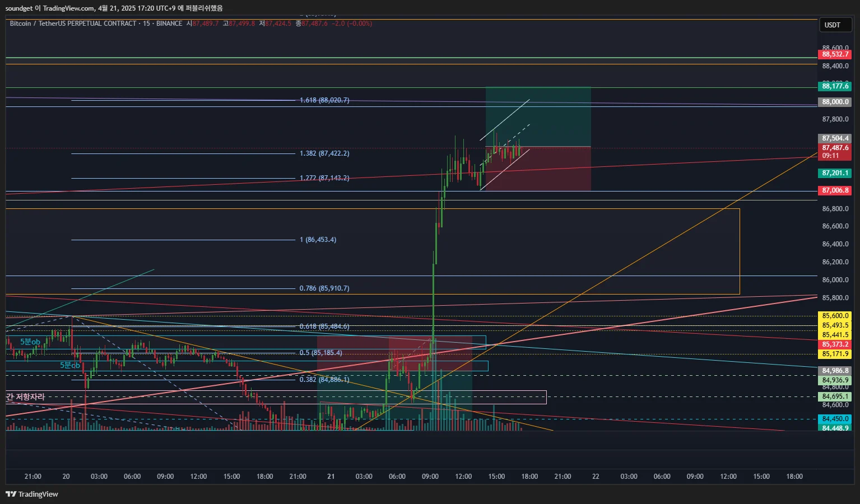Click the upper 5분ob text annotation
Viewport: 860px width, 504px height.
(x=30, y=342)
